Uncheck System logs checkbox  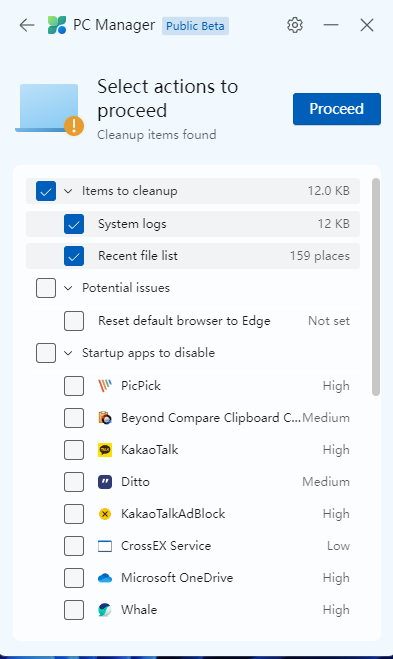point(74,224)
